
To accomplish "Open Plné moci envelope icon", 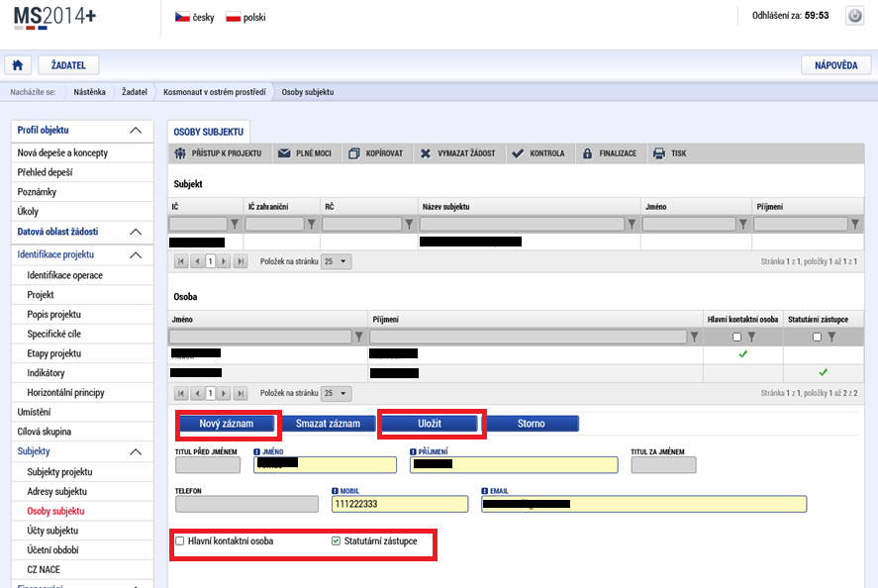I will pos(284,153).
